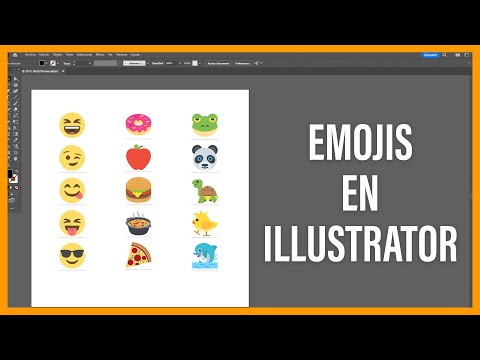This screenshot has height=360, width=480.
Task: Select the Gradient tool
Action: 16,134
